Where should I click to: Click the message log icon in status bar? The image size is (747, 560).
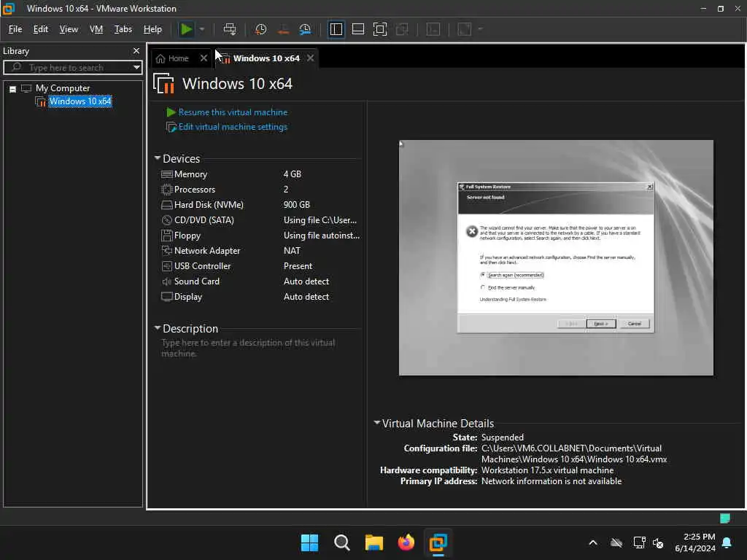[725, 518]
